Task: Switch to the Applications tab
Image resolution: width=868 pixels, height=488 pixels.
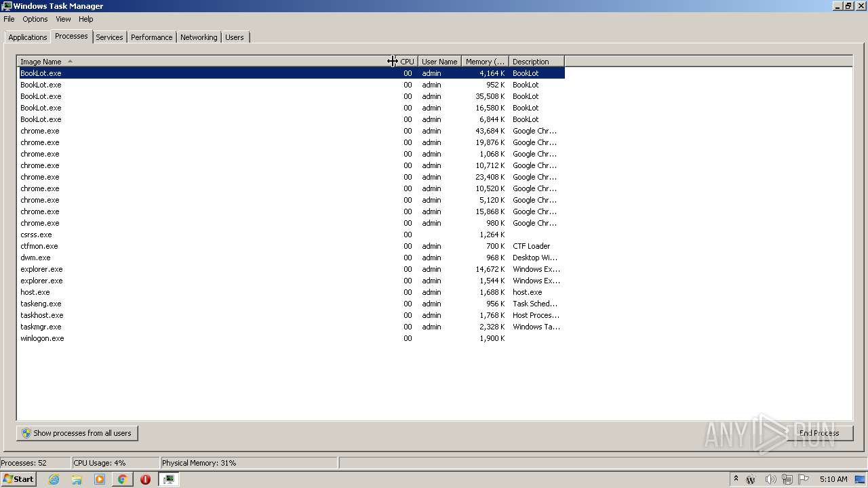Action: (x=28, y=37)
